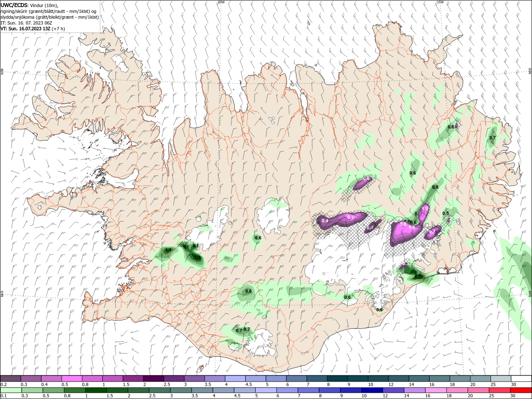
Task: Click the '20W' longitude label
Action: [x=221, y=2]
